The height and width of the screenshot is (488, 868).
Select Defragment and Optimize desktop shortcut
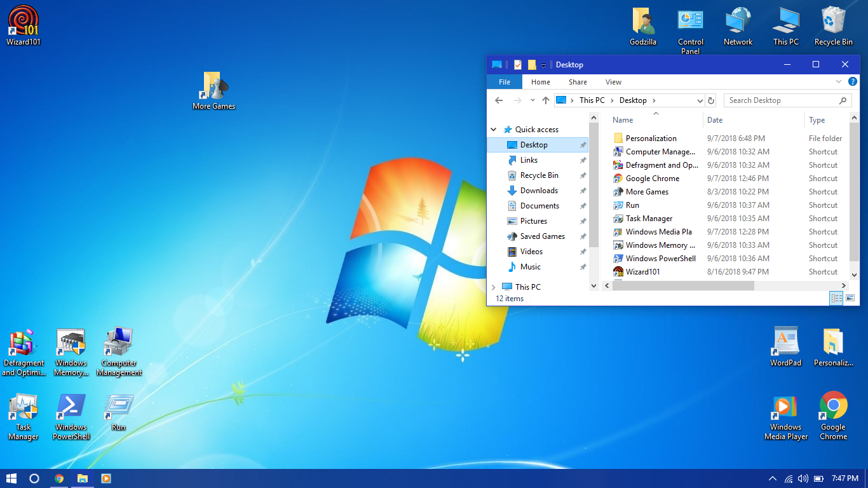point(24,353)
